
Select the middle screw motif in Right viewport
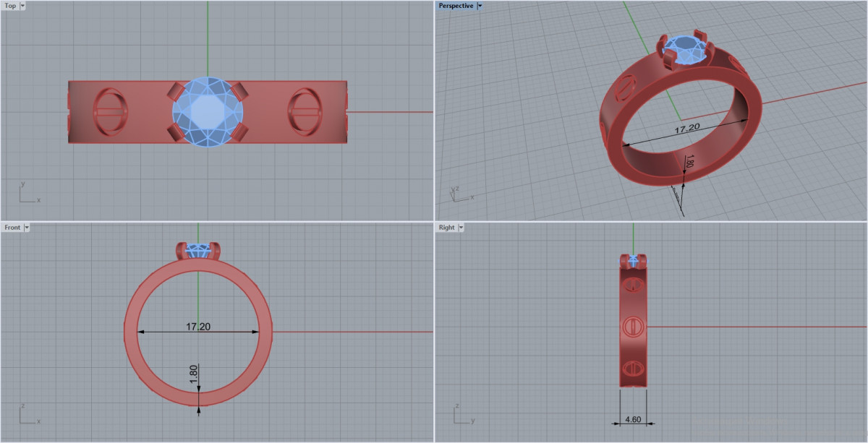click(633, 327)
